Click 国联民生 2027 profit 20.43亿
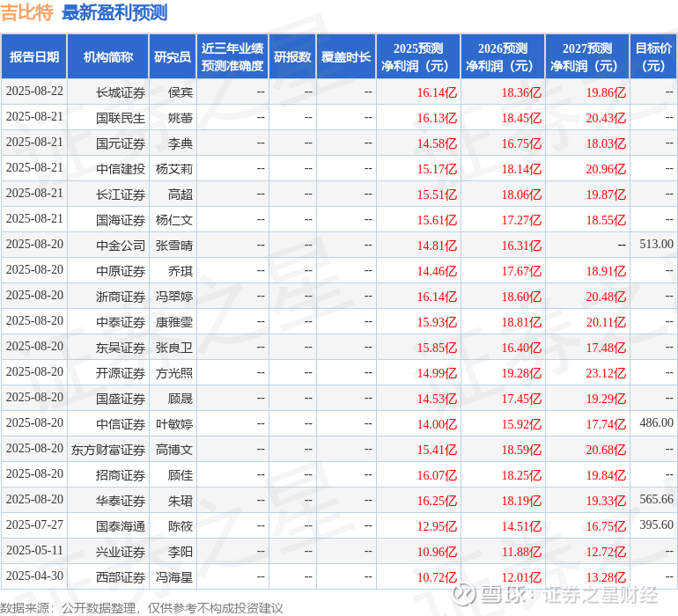Screen dimensions: 678x616 point(606,118)
